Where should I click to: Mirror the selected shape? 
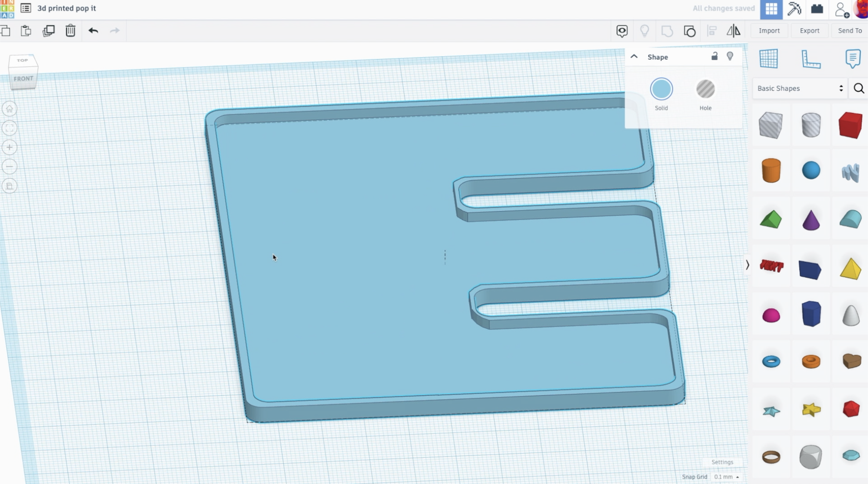pos(734,31)
